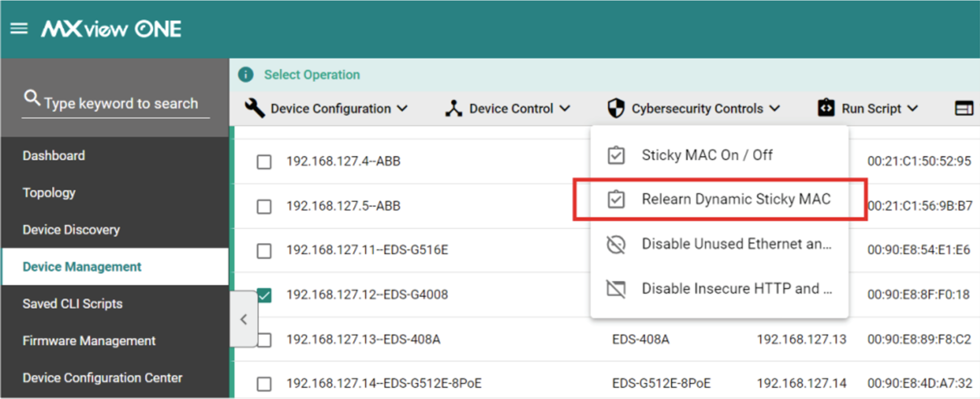
Task: Check the box for 192.168.127.5--ABB
Action: click(x=264, y=206)
